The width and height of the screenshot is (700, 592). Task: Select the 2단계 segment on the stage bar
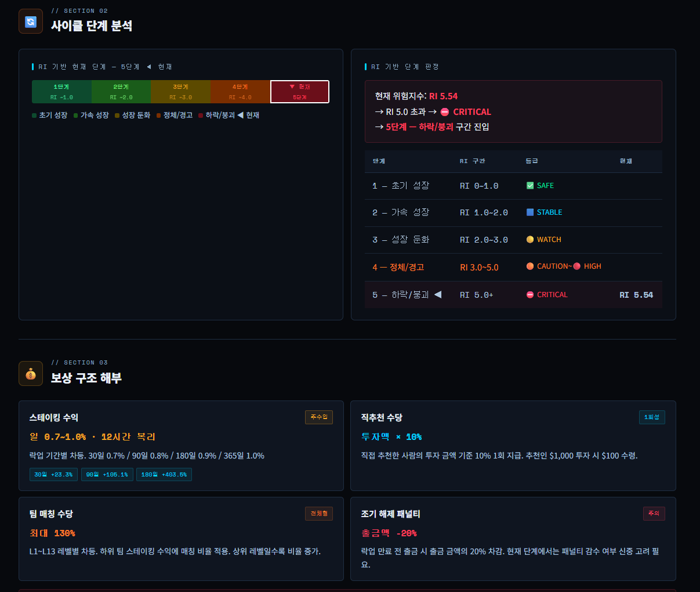point(121,92)
